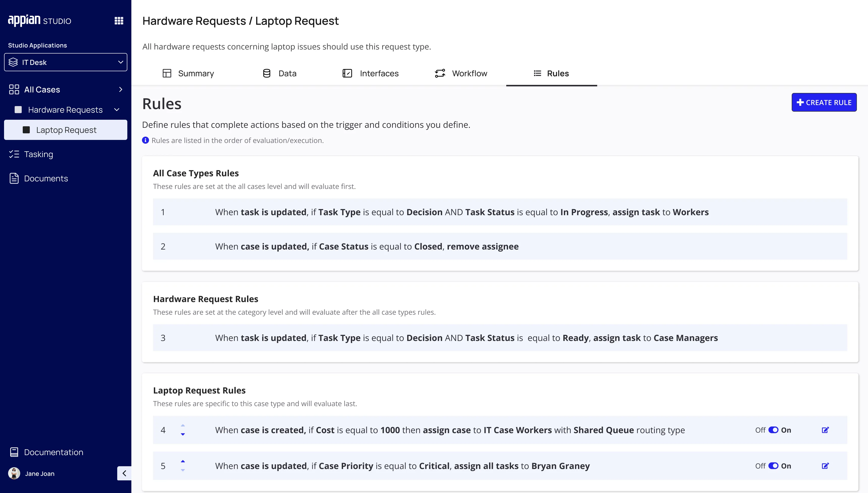868x493 pixels.
Task: Open the IT Desk application dropdown
Action: pyautogui.click(x=66, y=62)
